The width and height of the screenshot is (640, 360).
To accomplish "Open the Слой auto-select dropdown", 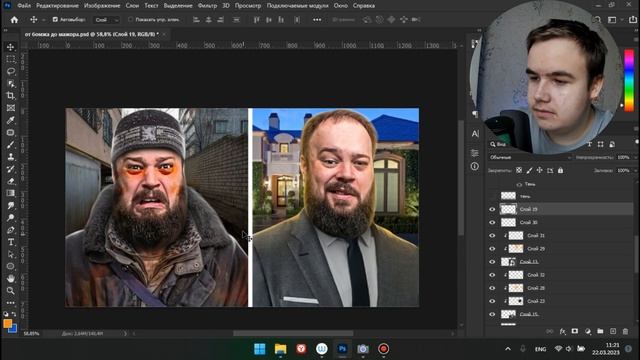I will point(107,20).
